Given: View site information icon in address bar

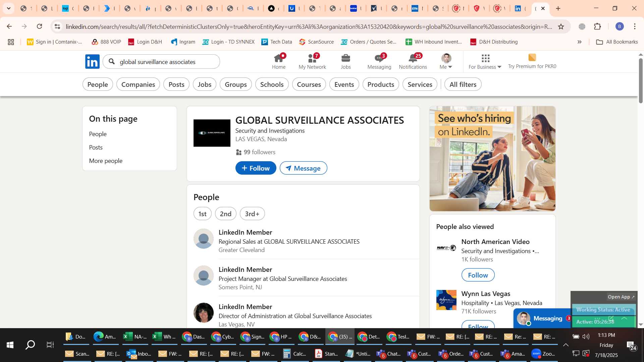Looking at the screenshot, I should [x=57, y=26].
